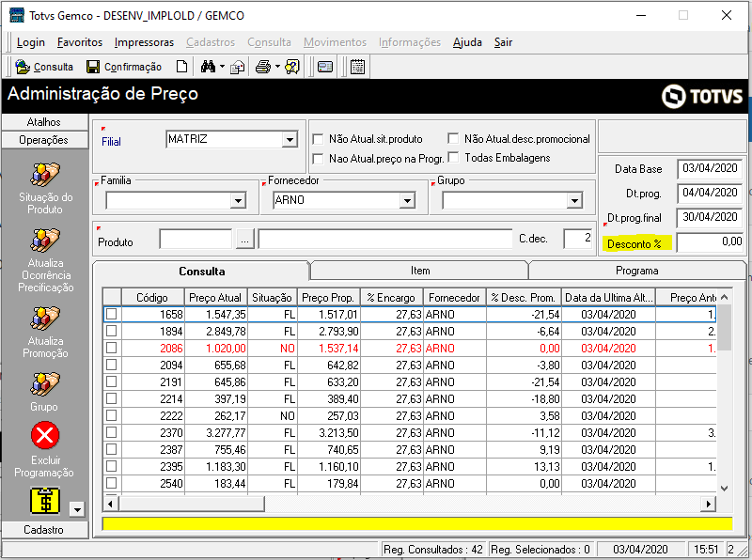Click the Situação column header
The height and width of the screenshot is (560, 752).
coord(272,297)
